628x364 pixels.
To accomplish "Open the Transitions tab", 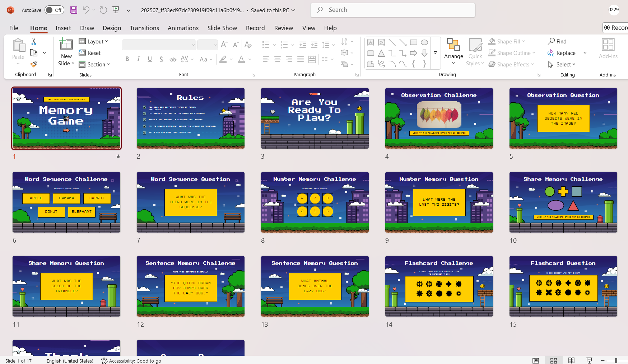I will coord(144,28).
